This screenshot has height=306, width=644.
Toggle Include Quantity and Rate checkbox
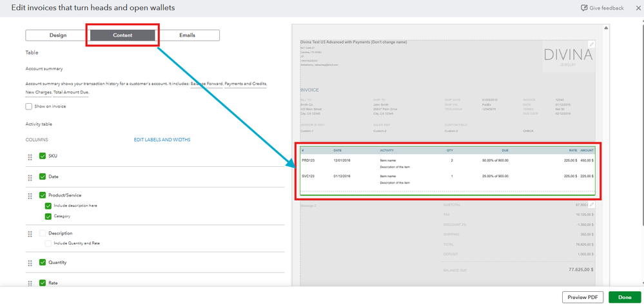tap(48, 244)
